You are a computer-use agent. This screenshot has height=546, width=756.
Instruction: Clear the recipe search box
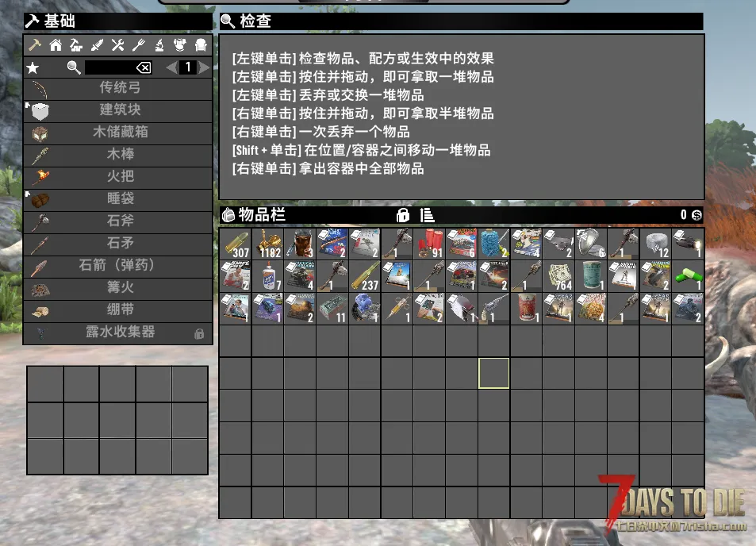pyautogui.click(x=144, y=67)
